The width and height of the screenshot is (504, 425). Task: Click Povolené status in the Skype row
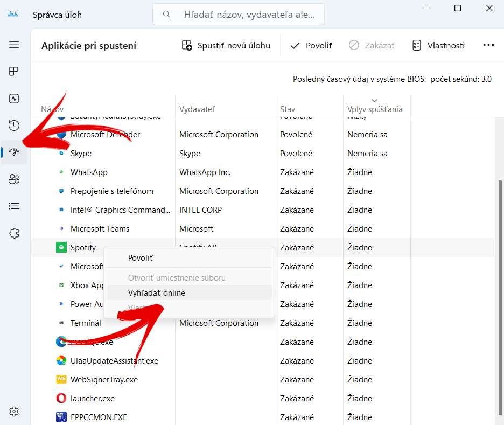click(296, 154)
